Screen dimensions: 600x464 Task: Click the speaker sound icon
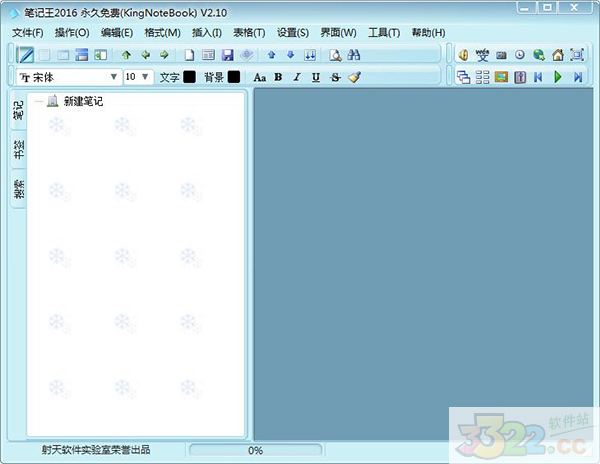463,55
